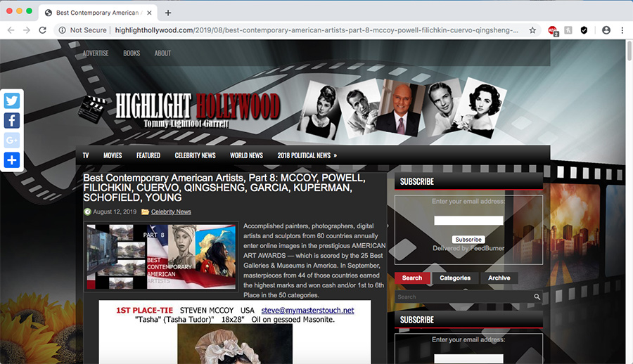Screen dimensions: 633x364
Task: Focus the first email address field
Action: [x=468, y=221]
